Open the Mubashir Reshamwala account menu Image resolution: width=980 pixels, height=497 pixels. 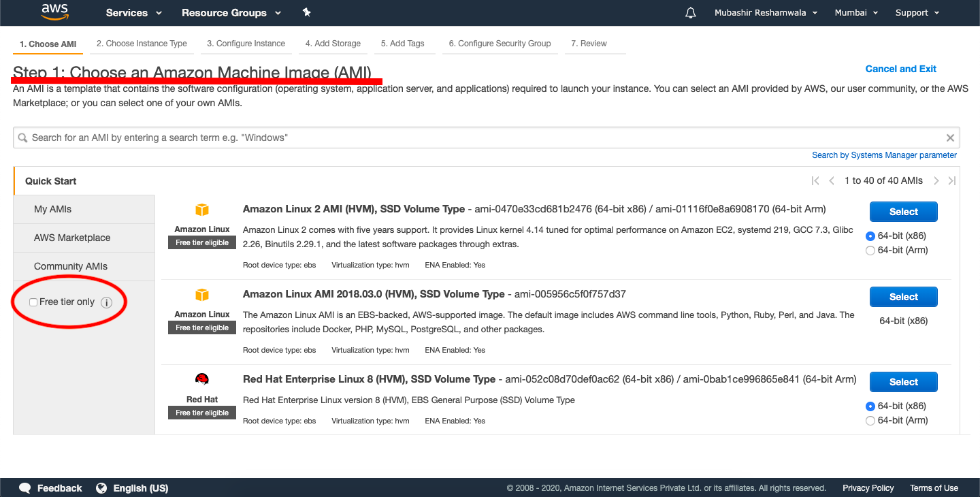[x=766, y=13]
